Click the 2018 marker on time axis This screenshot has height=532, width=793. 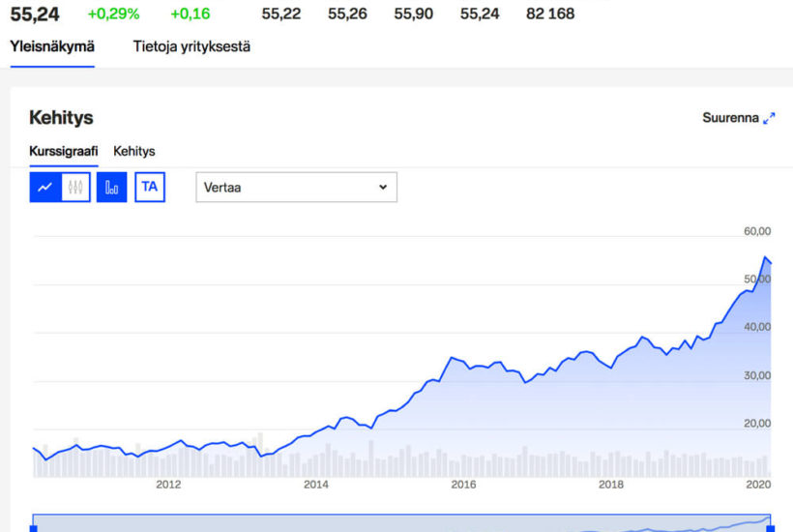(x=611, y=485)
